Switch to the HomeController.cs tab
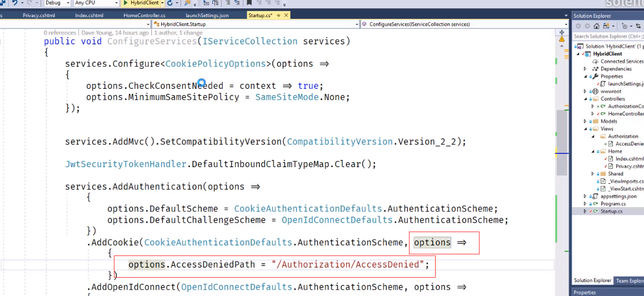This screenshot has width=644, height=296. 144,15
